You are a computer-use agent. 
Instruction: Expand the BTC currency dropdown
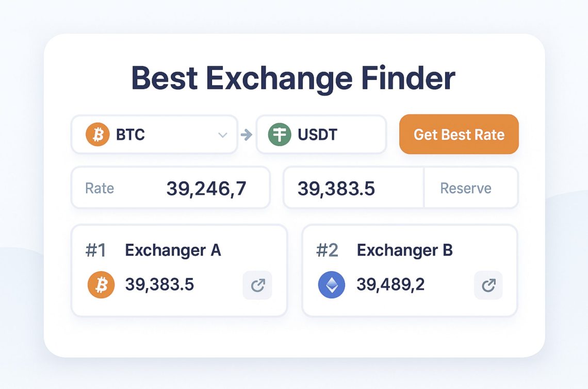[154, 134]
